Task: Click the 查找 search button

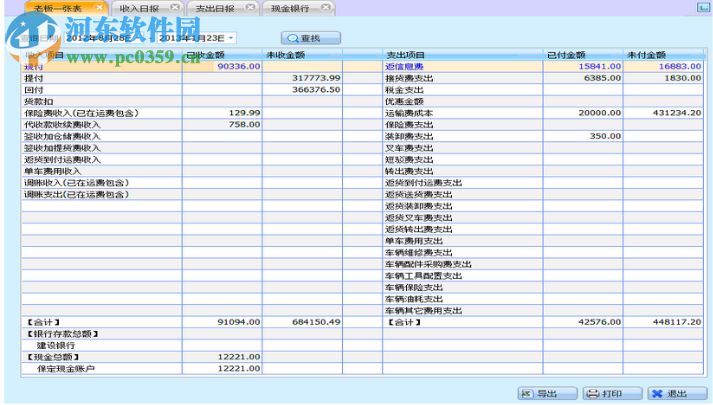Action: pos(311,38)
